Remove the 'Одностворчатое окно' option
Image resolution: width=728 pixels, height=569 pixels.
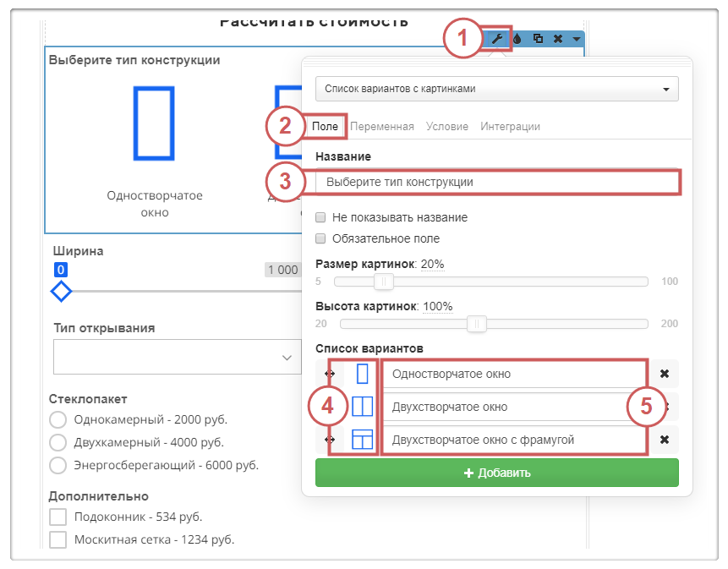(x=665, y=374)
